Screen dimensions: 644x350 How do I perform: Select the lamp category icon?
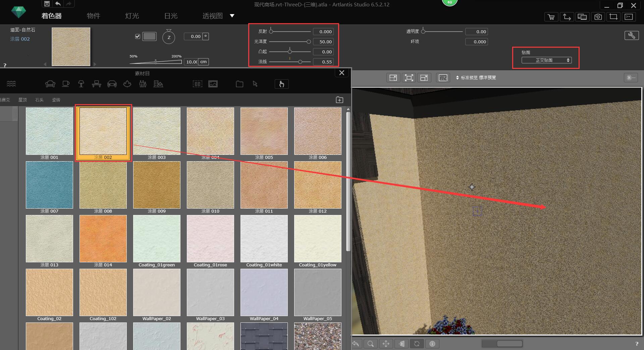click(x=81, y=84)
